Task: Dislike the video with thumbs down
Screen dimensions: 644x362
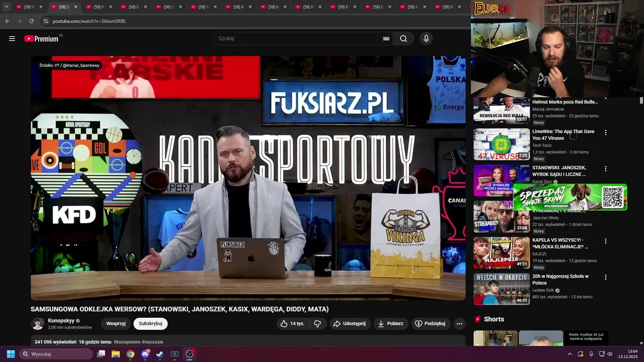Action: 317,324
